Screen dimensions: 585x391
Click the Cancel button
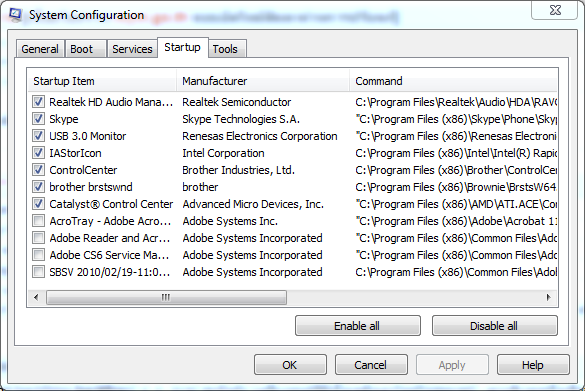pos(371,365)
